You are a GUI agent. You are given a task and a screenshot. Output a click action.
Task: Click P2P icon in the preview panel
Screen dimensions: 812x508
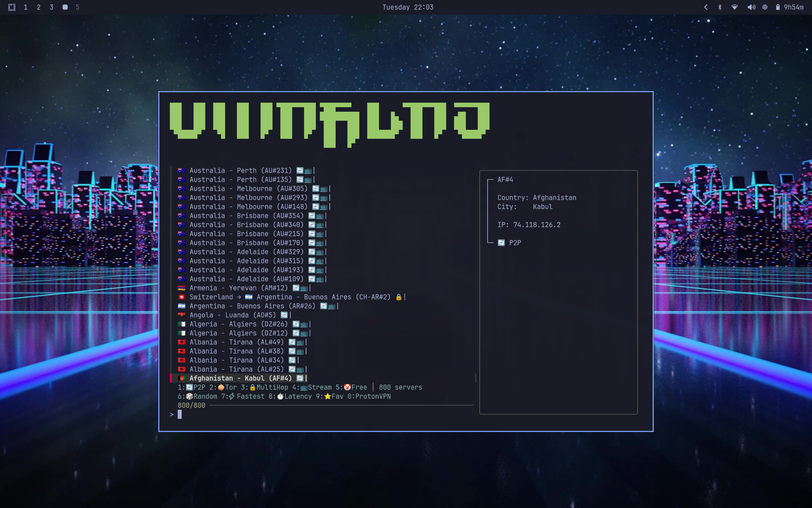501,243
